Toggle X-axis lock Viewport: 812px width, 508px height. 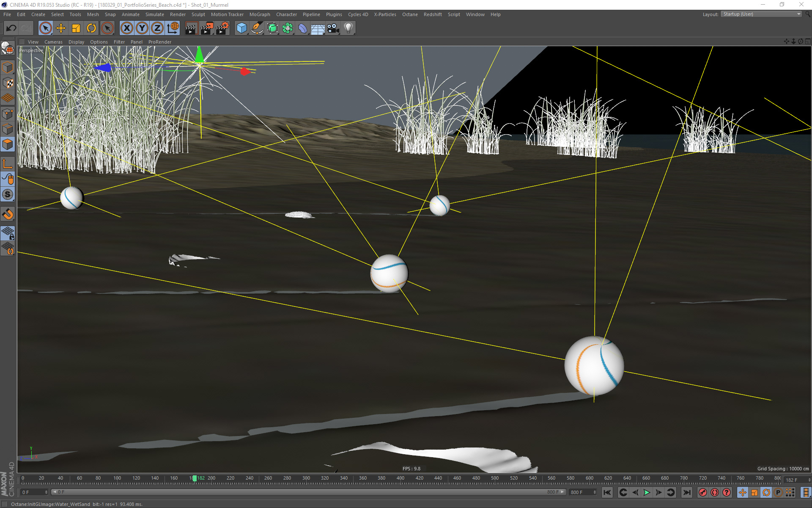point(126,28)
